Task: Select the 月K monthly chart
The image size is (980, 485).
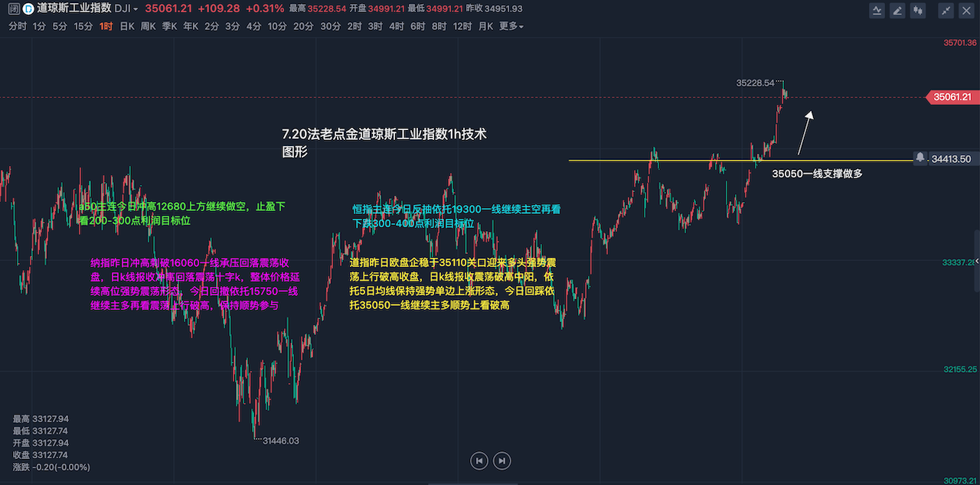Action: [x=485, y=26]
